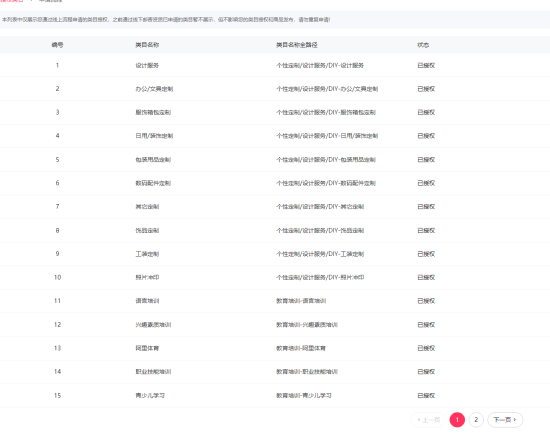550x437 pixels.
Task: Click the 已授权 status in row 15
Action: 426,396
